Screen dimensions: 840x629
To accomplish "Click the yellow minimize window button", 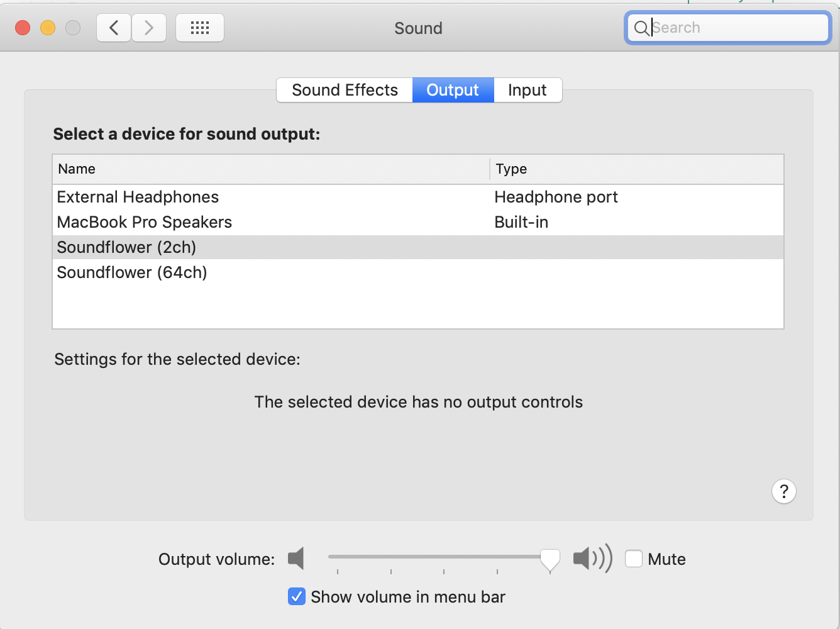I will [48, 28].
